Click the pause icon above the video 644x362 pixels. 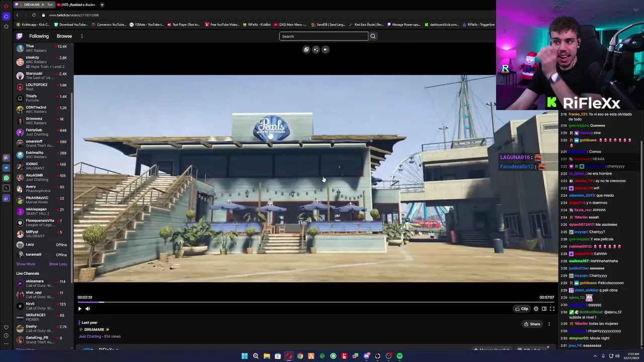click(x=325, y=49)
